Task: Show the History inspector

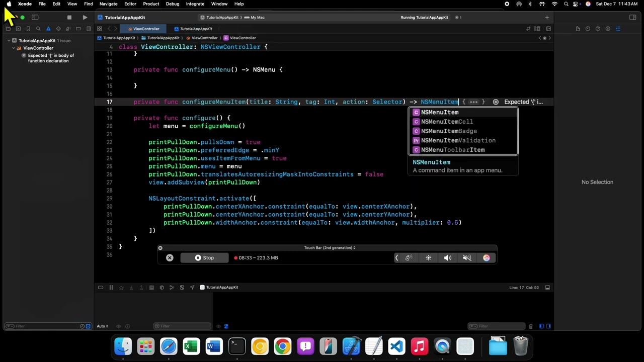Action: [x=588, y=29]
